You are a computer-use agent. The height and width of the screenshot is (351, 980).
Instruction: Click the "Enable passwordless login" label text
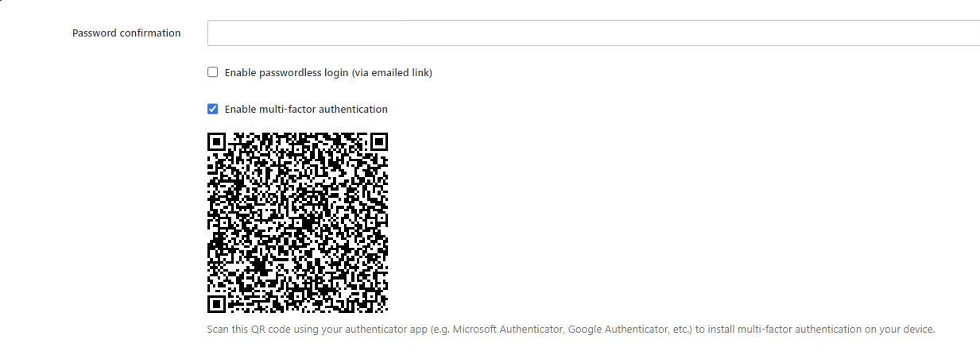click(x=286, y=73)
